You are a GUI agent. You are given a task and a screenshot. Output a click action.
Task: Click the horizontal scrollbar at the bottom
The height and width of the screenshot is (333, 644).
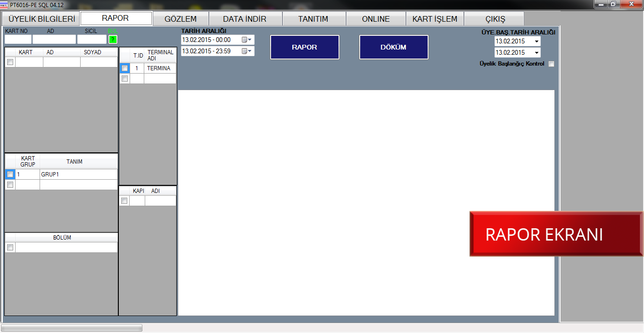72,328
